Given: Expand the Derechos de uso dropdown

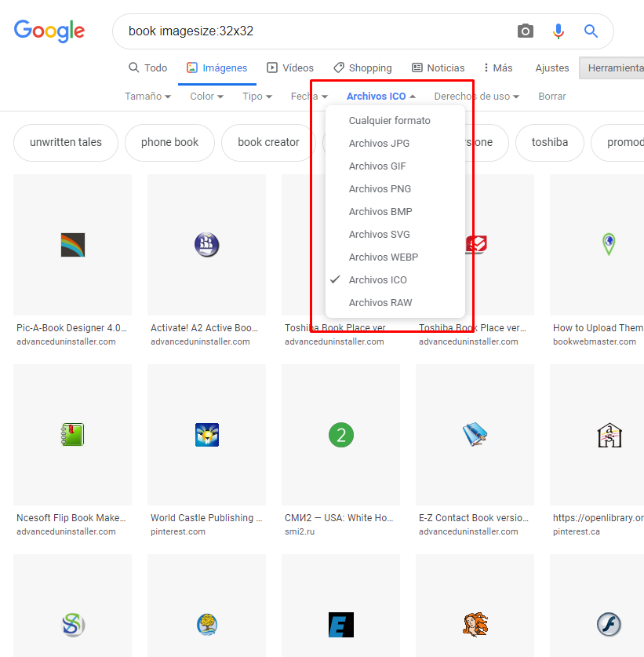Looking at the screenshot, I should pos(476,97).
